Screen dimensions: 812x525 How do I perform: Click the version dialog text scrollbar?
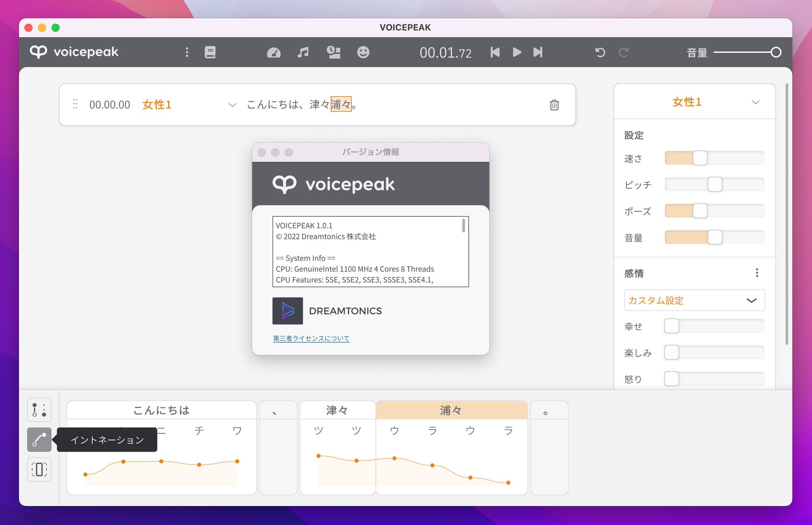463,225
